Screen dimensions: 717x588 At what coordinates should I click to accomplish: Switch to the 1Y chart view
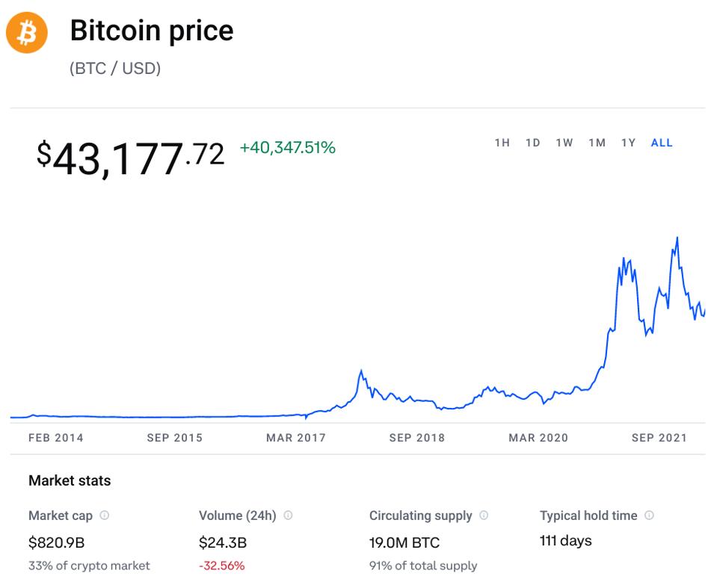628,143
